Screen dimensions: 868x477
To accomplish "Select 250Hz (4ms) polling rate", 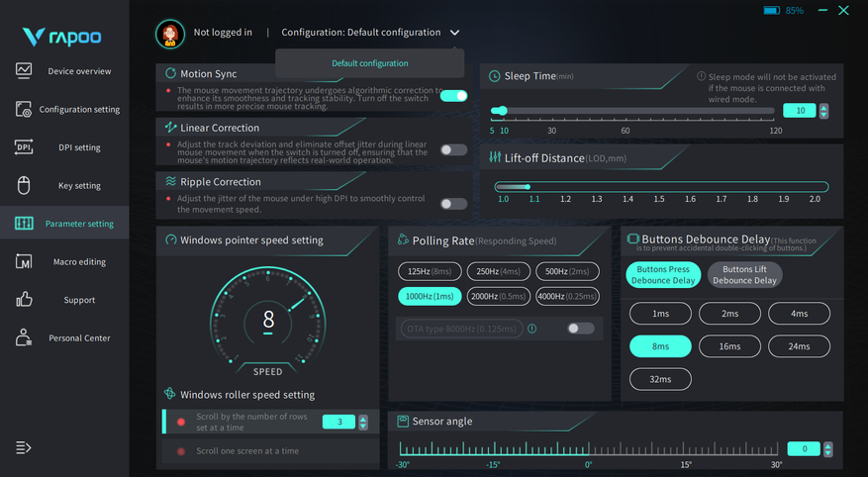I will tap(498, 271).
